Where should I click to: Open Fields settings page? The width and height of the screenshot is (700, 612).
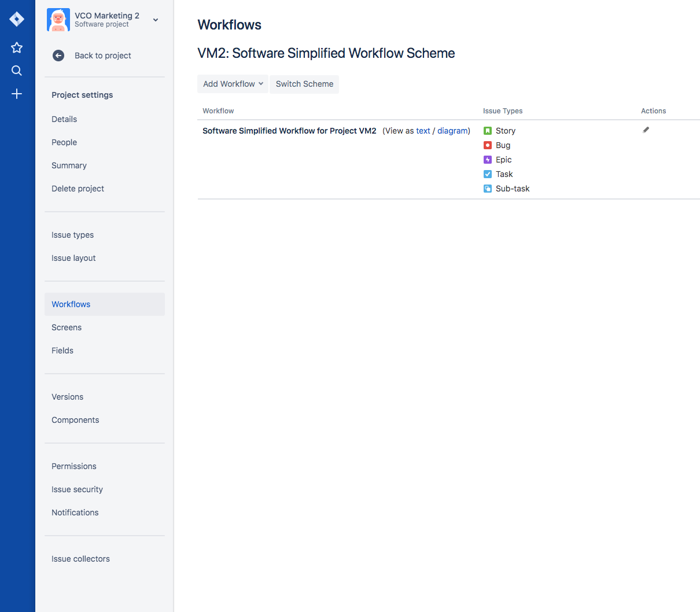pos(62,351)
